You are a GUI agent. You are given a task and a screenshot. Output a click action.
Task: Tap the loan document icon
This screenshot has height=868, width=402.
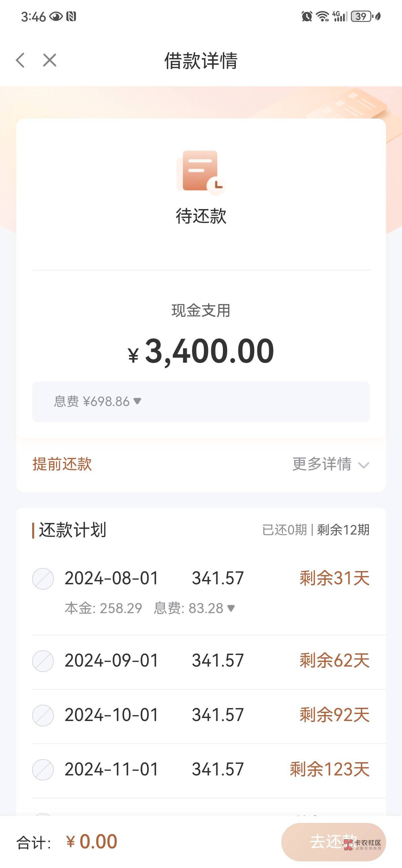tap(200, 172)
